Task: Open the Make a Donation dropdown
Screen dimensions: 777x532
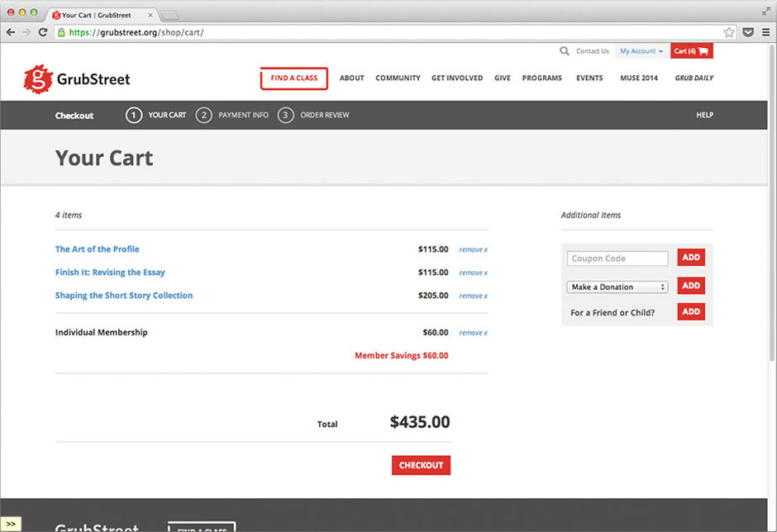Action: pos(617,287)
